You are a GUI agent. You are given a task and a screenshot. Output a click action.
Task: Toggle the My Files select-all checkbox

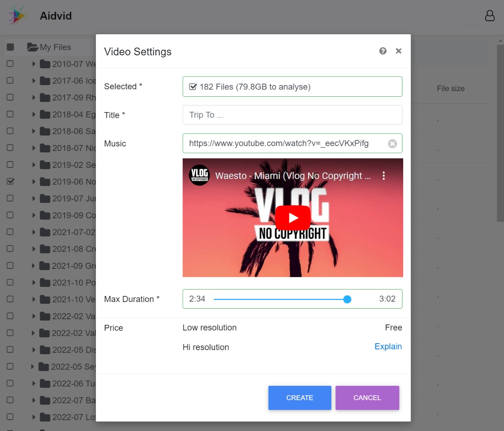(x=11, y=47)
